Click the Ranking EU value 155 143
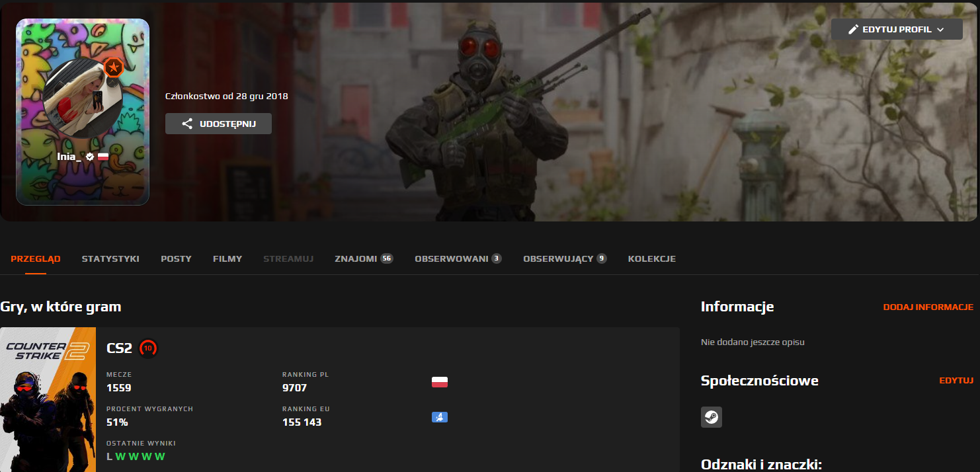The width and height of the screenshot is (980, 472). [302, 422]
